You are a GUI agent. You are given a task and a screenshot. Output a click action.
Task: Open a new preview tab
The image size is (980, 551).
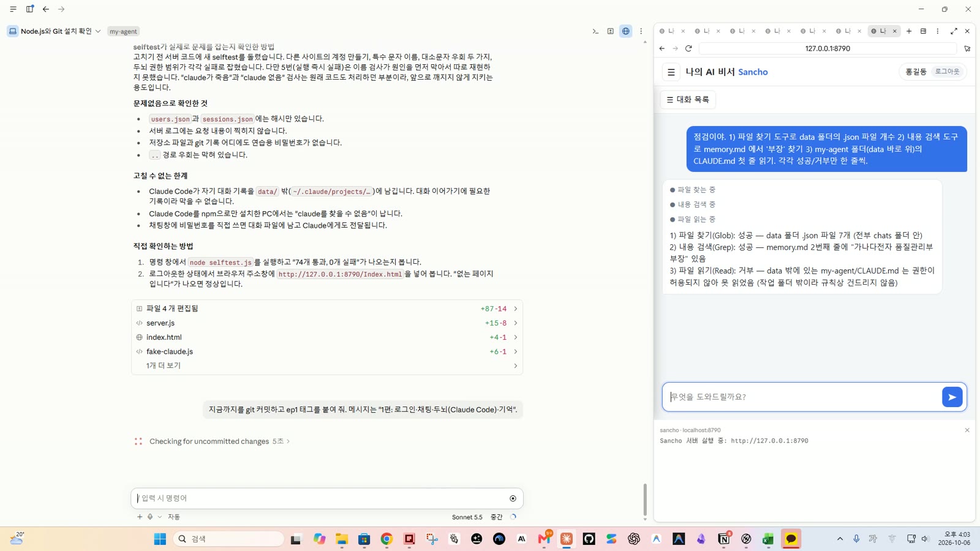(x=909, y=31)
